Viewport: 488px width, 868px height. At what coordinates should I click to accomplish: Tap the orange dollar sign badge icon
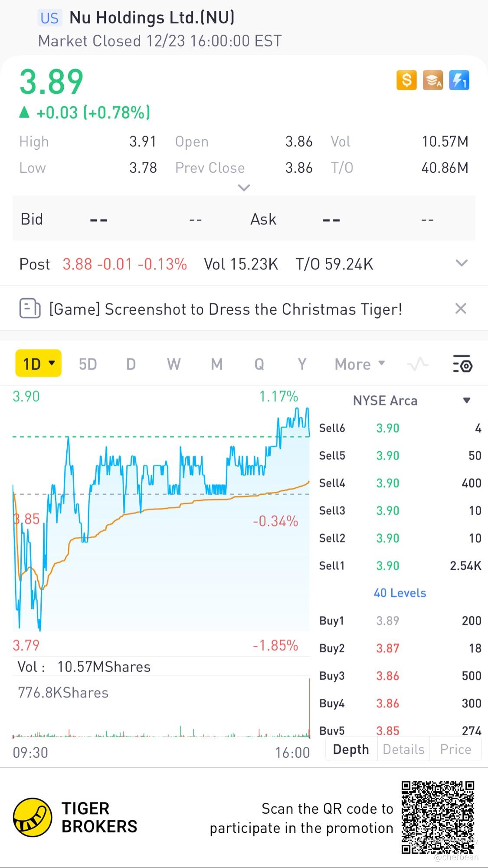406,80
